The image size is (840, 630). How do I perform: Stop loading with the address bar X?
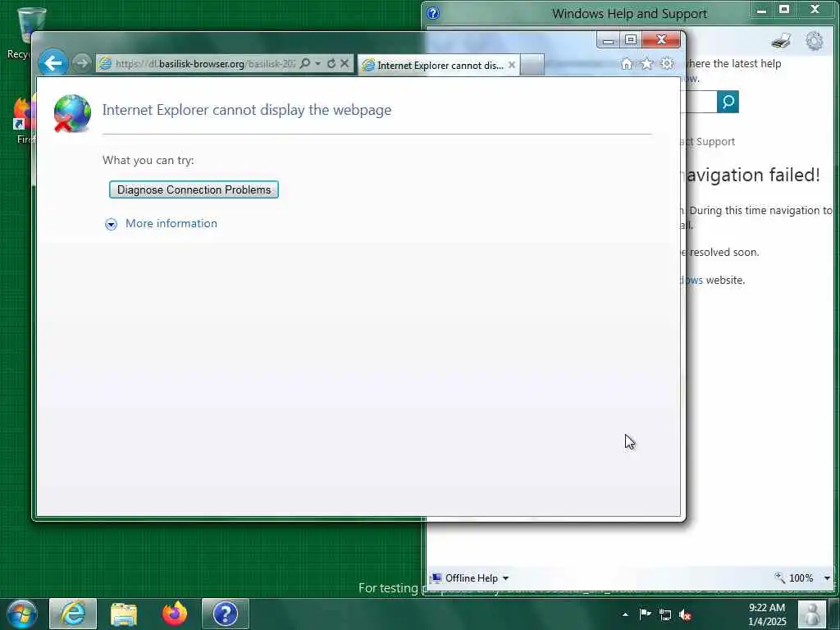(345, 63)
